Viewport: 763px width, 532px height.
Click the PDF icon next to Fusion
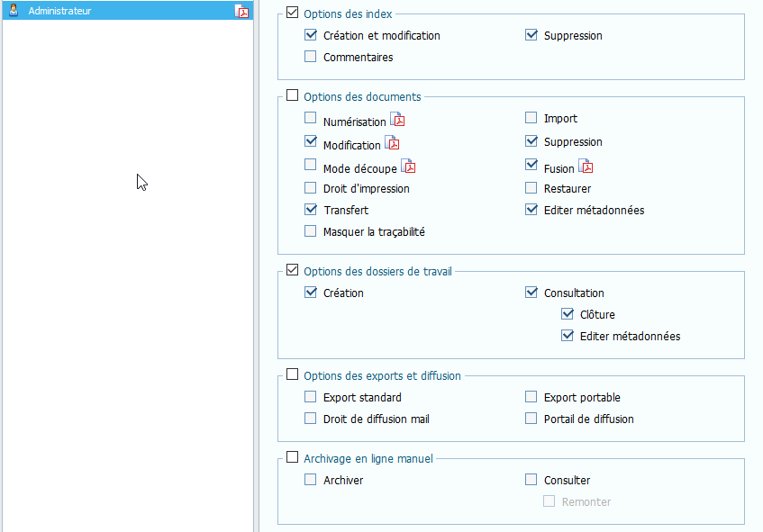586,167
